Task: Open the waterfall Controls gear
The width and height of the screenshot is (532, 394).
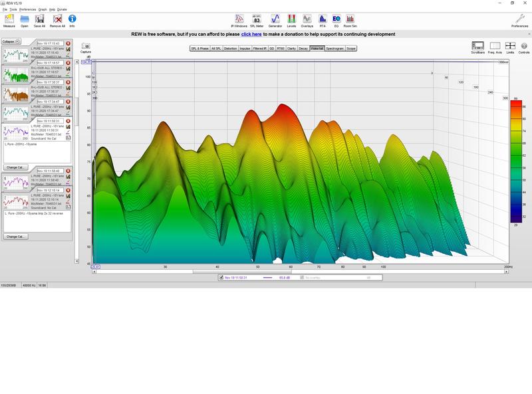Action: pos(524,47)
